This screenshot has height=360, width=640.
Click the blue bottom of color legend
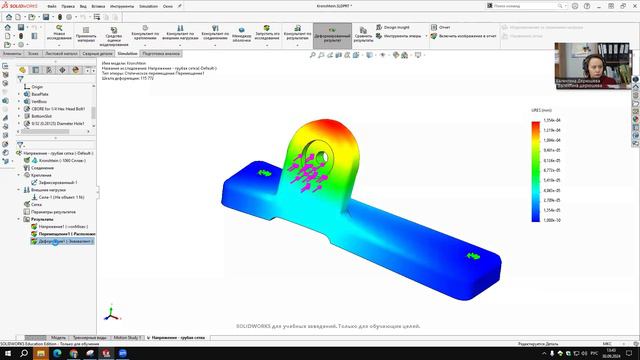[536, 220]
